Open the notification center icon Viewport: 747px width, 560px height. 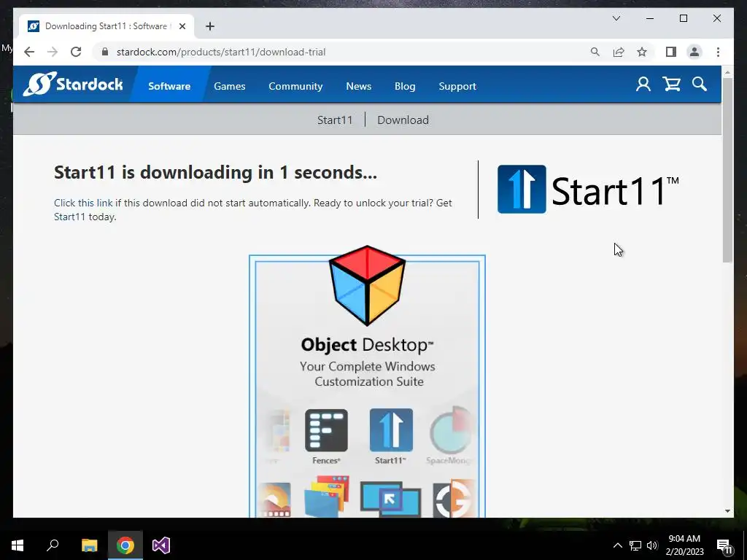(x=724, y=545)
